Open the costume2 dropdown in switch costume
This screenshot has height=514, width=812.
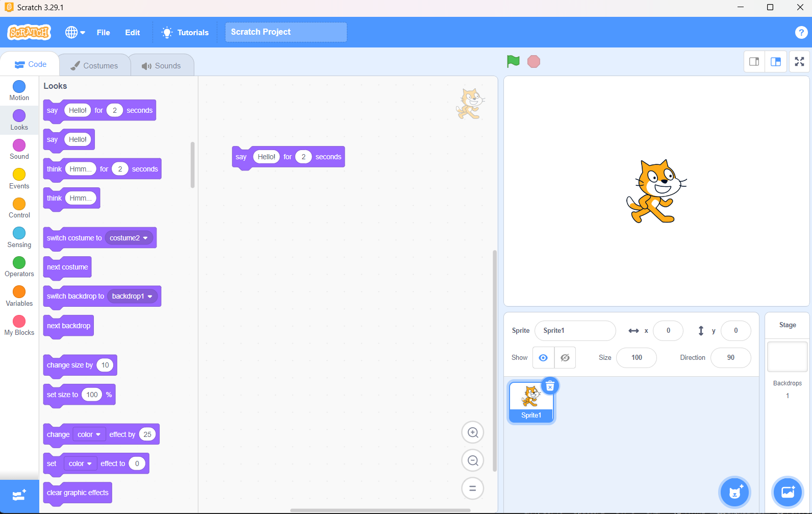145,238
